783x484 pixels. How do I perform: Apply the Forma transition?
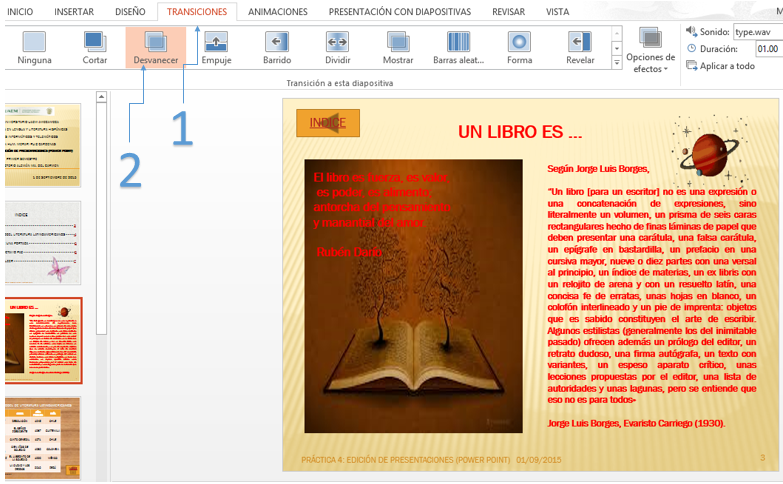(519, 47)
